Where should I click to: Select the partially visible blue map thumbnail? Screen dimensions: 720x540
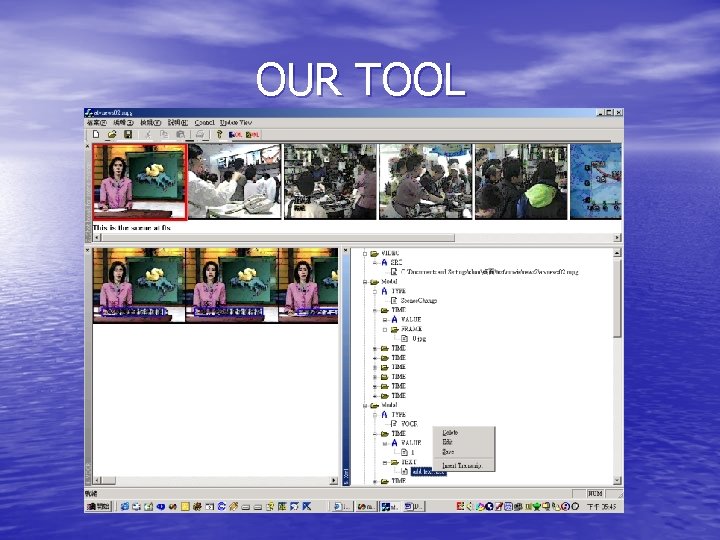click(596, 182)
